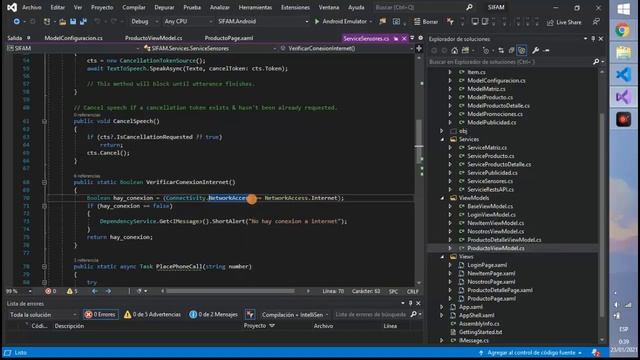Screen dimensions: 640x360
Task: Click the Solution Explorer sync icon
Action: pyautogui.click(x=501, y=51)
